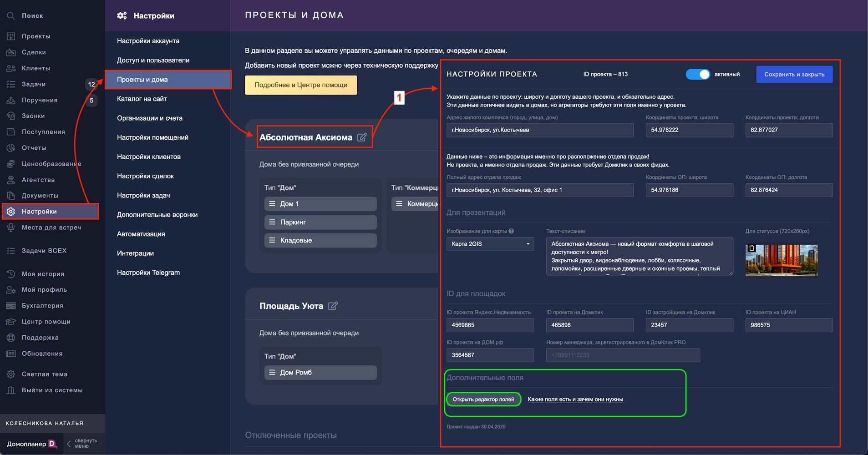Collapse the sidebar via свернуть меню

[82, 443]
